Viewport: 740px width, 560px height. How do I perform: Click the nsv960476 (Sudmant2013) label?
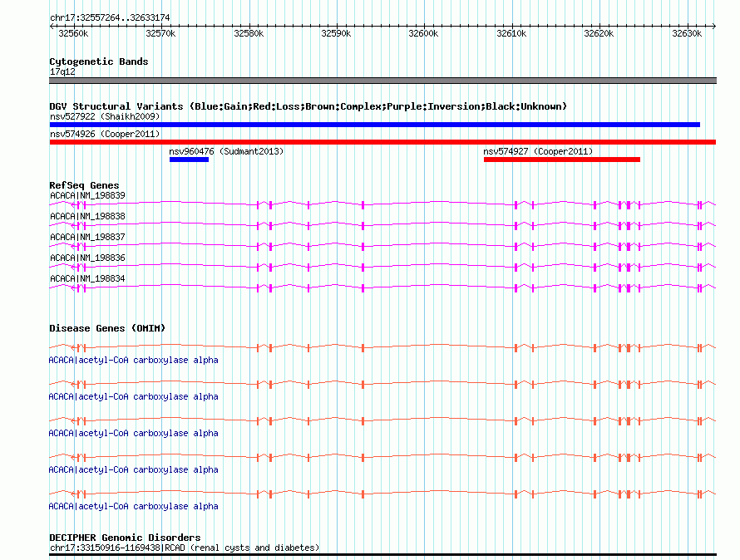[x=226, y=151]
